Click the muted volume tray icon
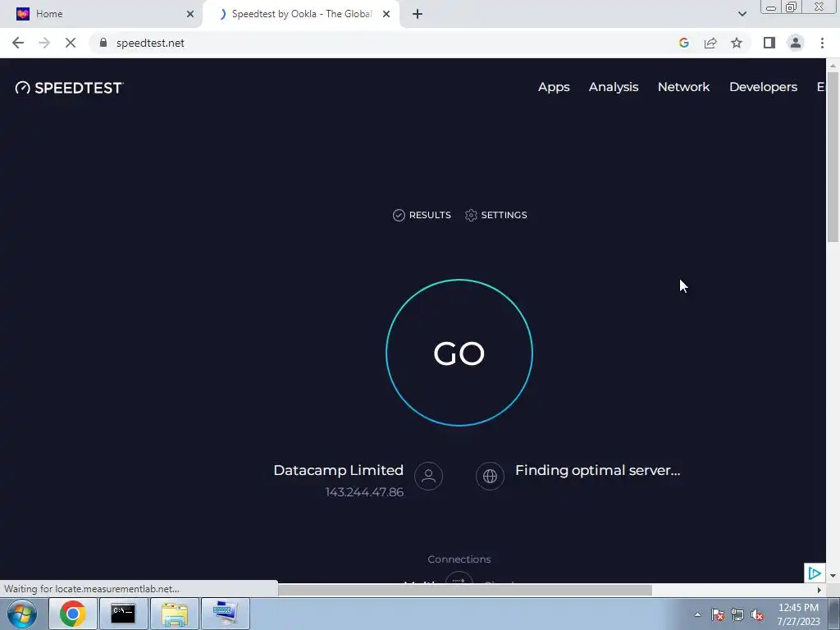Screen dimensions: 840x630 [x=757, y=615]
